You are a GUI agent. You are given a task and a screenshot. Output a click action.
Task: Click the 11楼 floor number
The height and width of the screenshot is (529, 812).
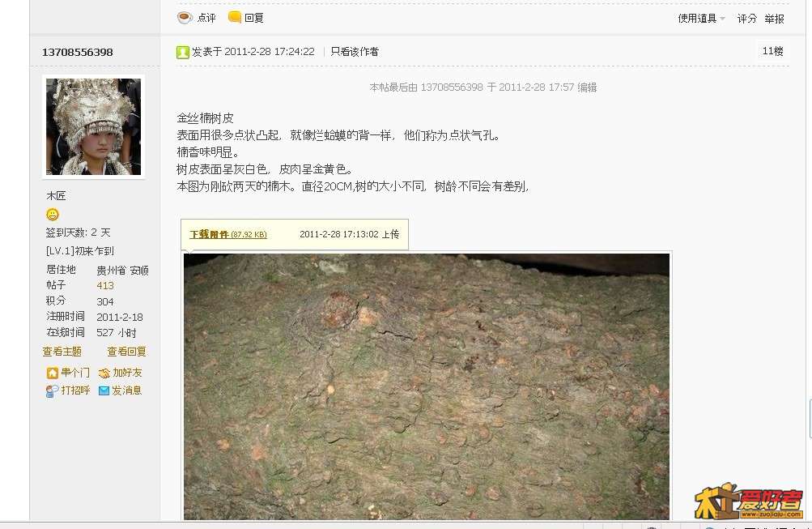click(772, 51)
